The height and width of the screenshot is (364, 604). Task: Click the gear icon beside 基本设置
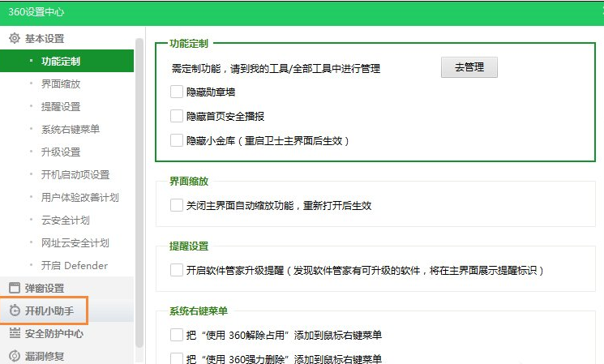point(15,38)
